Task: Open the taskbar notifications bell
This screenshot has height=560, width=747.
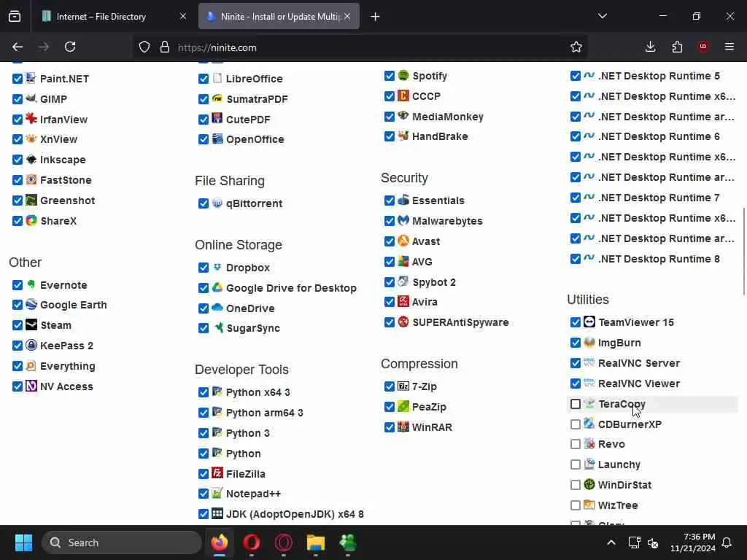Action: pos(727,542)
